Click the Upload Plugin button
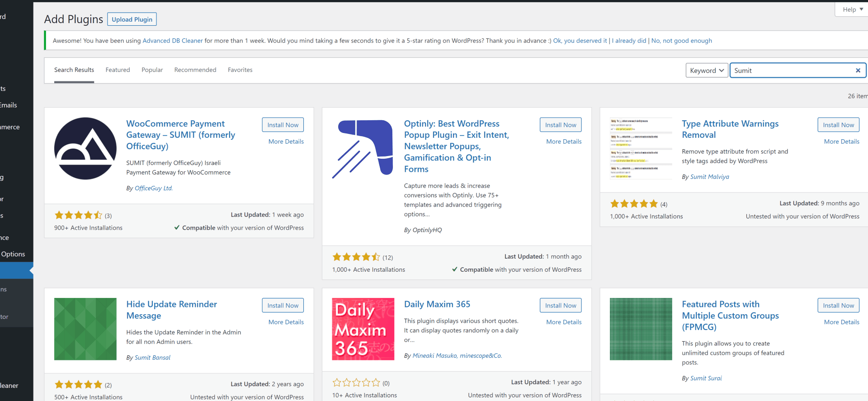868x401 pixels. point(132,19)
